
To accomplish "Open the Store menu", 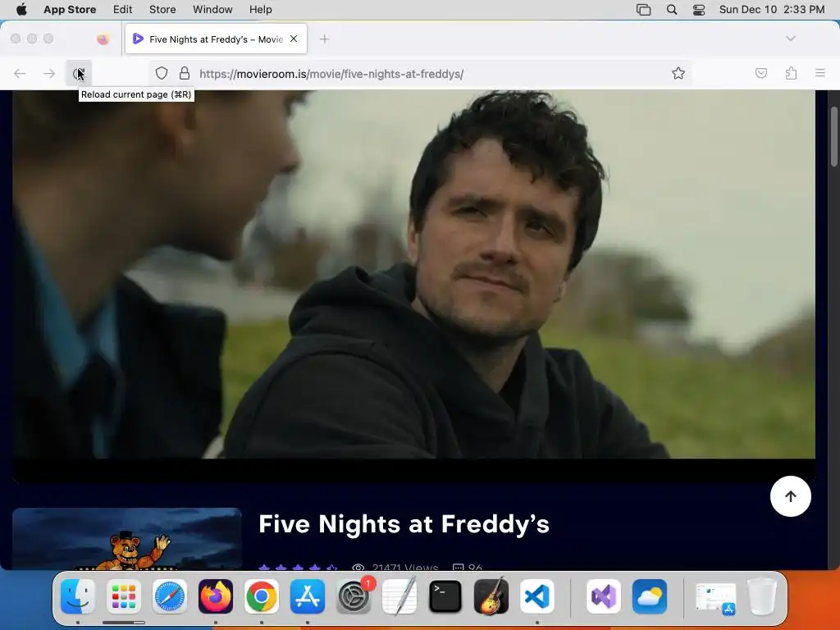I will [162, 10].
